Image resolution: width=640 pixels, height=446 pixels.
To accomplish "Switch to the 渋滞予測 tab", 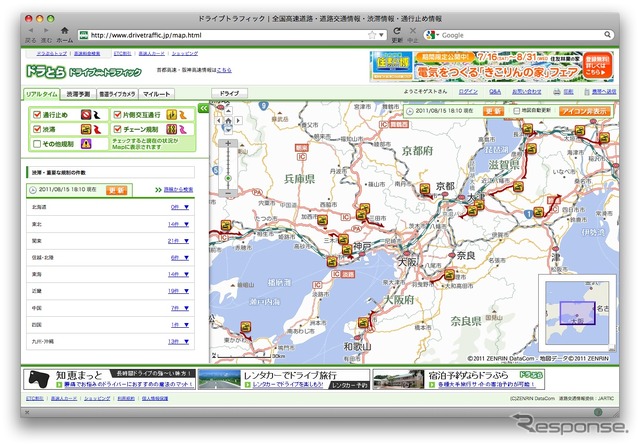I will coord(78,94).
